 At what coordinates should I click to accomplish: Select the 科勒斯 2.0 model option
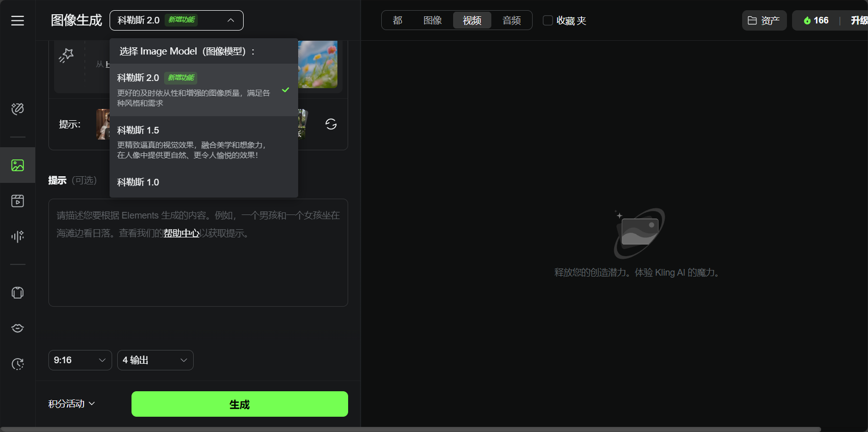click(x=204, y=90)
